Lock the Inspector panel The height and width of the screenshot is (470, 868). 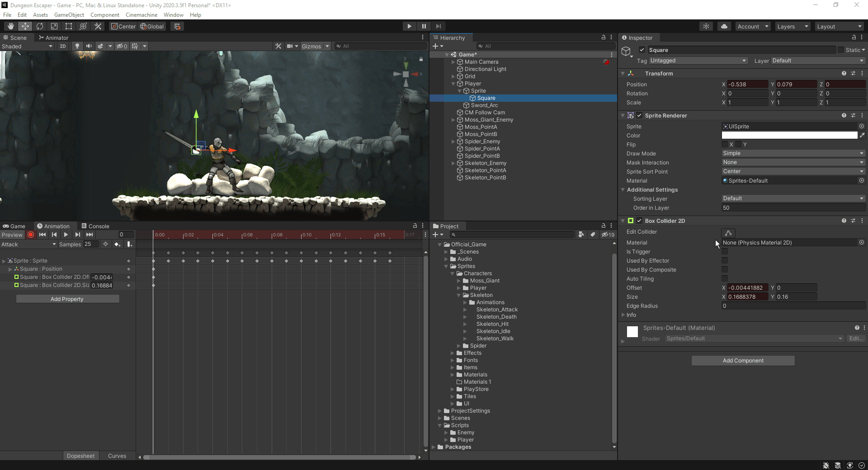854,38
